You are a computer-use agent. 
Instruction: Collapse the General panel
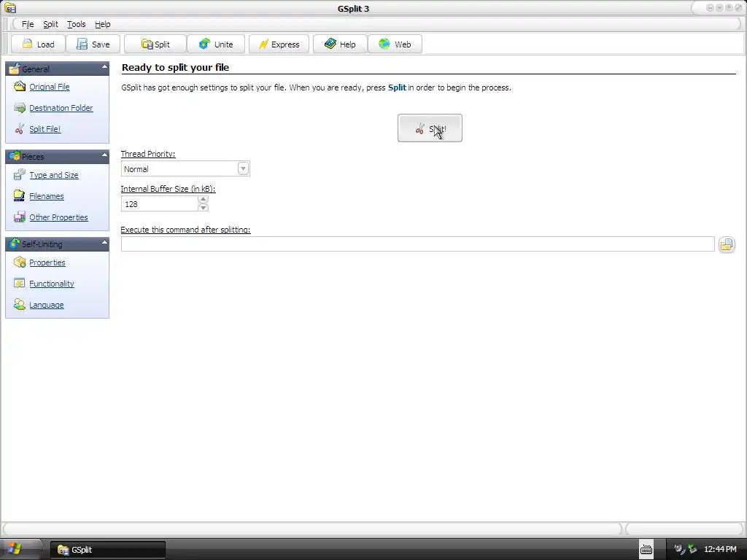coord(104,67)
